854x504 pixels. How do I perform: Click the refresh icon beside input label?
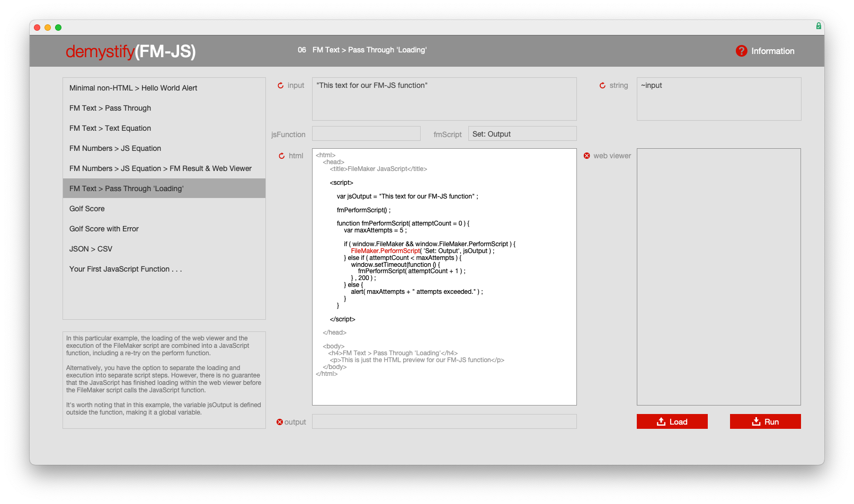tap(281, 85)
